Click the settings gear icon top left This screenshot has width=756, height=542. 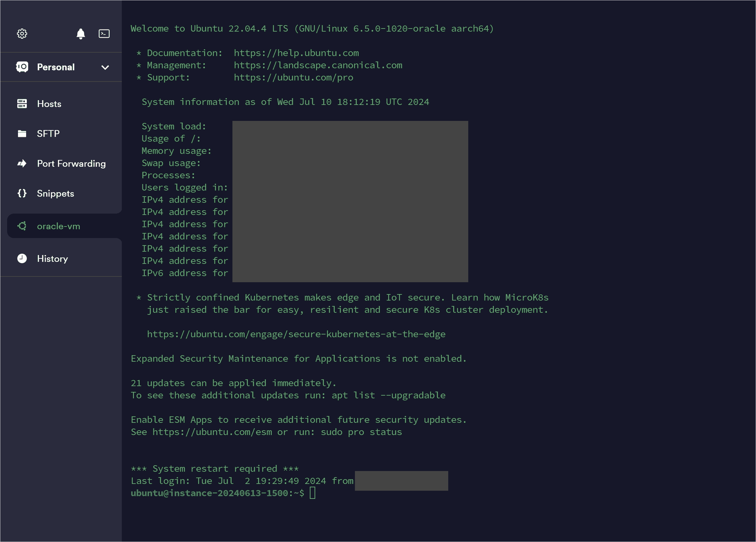22,33
